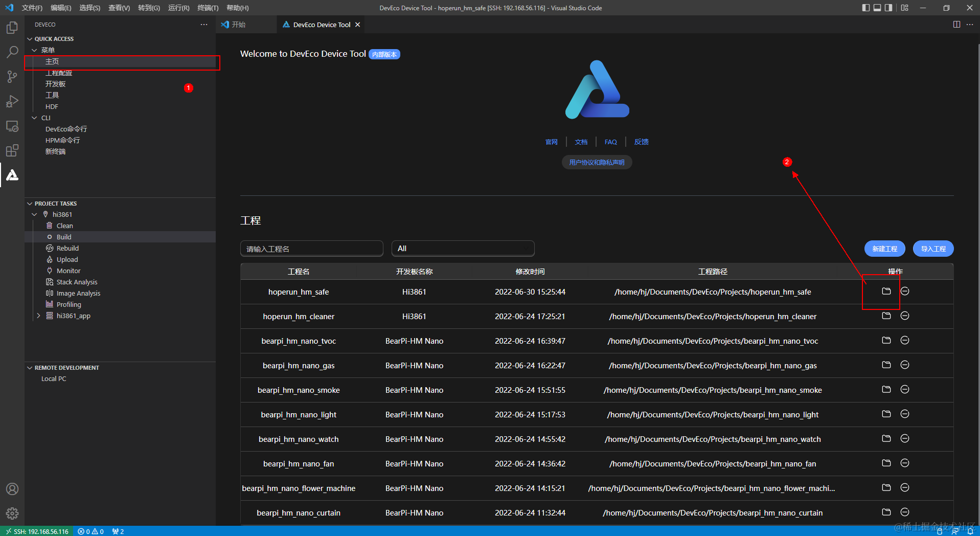Collapse the QUICK ACCESS section
The width and height of the screenshot is (980, 536).
[x=30, y=39]
